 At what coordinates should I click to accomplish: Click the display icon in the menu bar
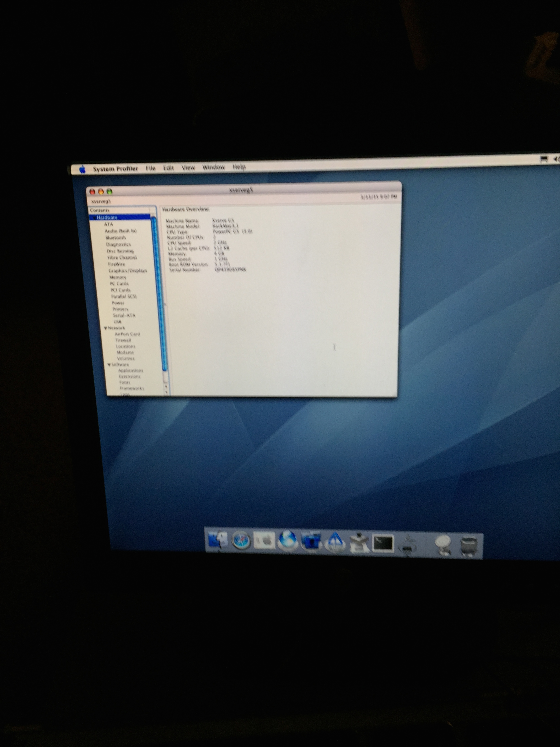[x=544, y=159]
